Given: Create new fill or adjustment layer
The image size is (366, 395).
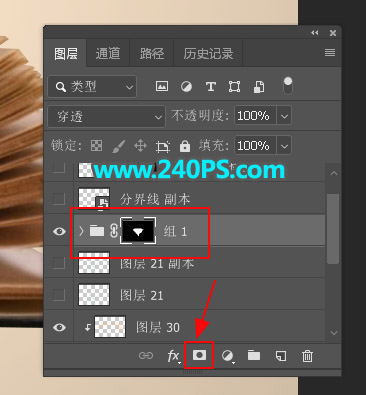Looking at the screenshot, I should pyautogui.click(x=227, y=356).
